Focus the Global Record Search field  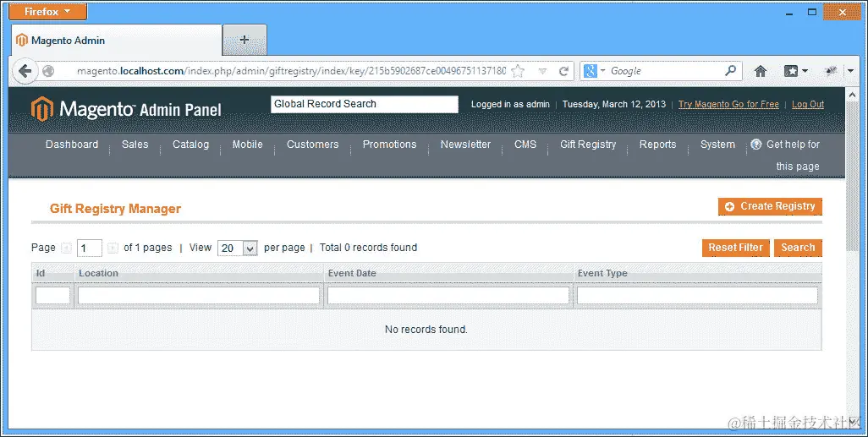coord(365,104)
